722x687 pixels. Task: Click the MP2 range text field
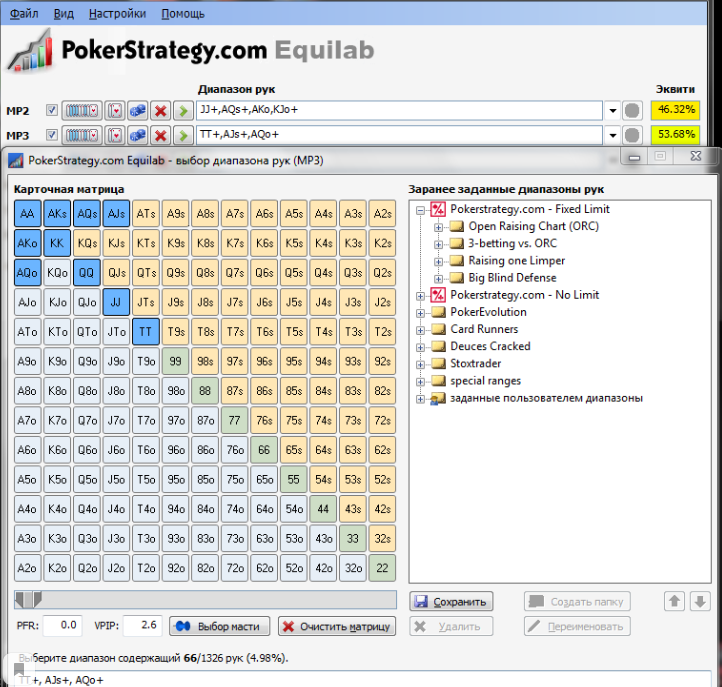[x=399, y=110]
